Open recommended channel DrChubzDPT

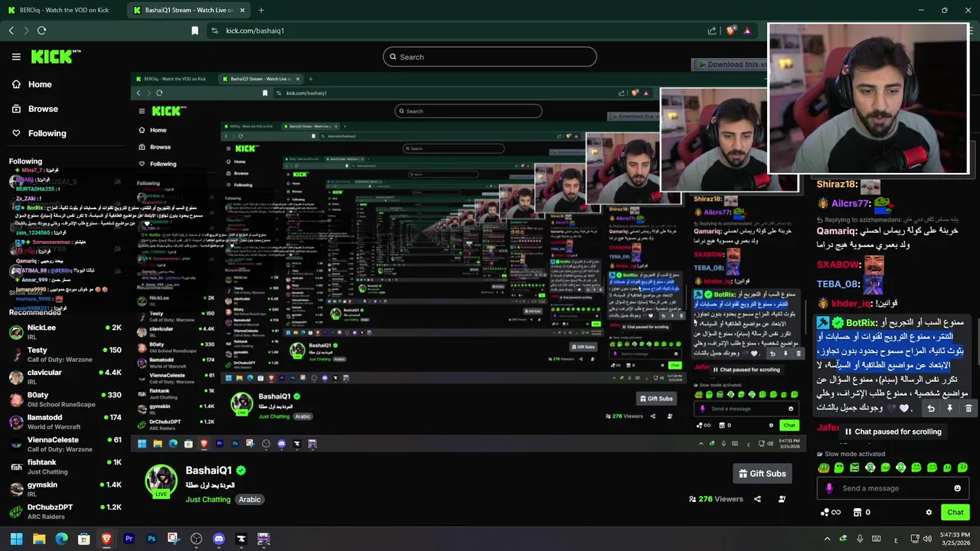[65, 511]
